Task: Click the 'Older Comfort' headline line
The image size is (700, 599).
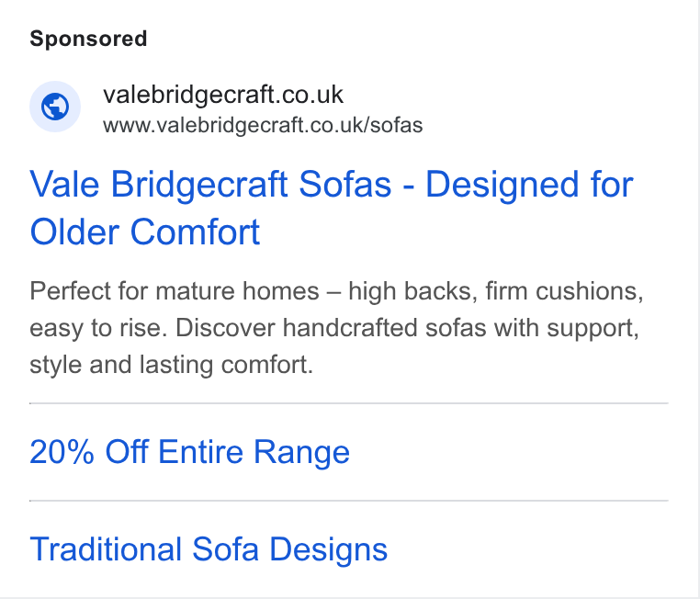Action: pyautogui.click(x=144, y=232)
